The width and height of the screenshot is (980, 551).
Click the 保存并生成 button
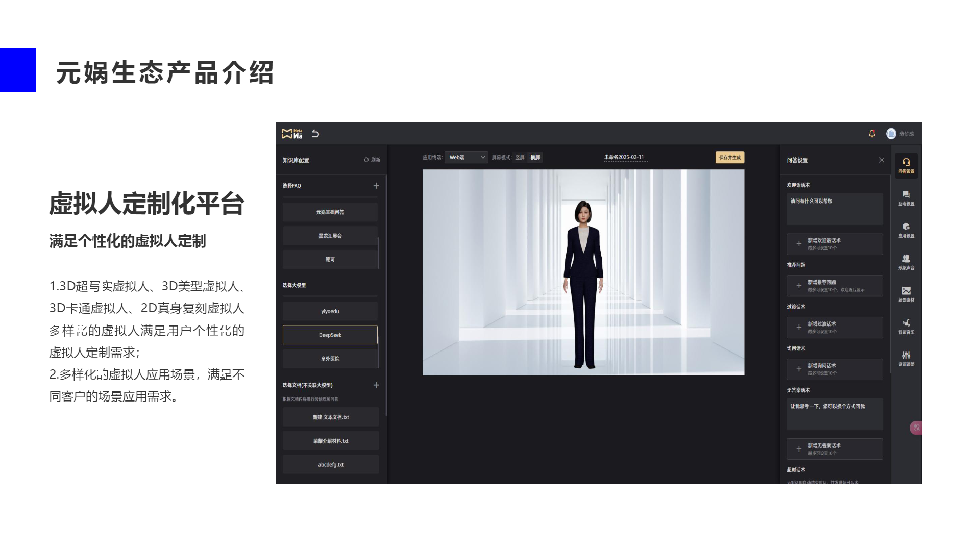coord(730,157)
